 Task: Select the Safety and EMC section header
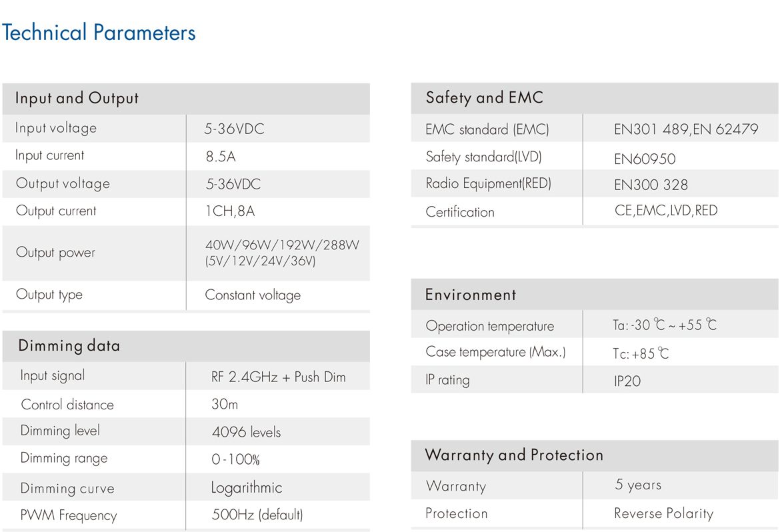tap(595, 98)
